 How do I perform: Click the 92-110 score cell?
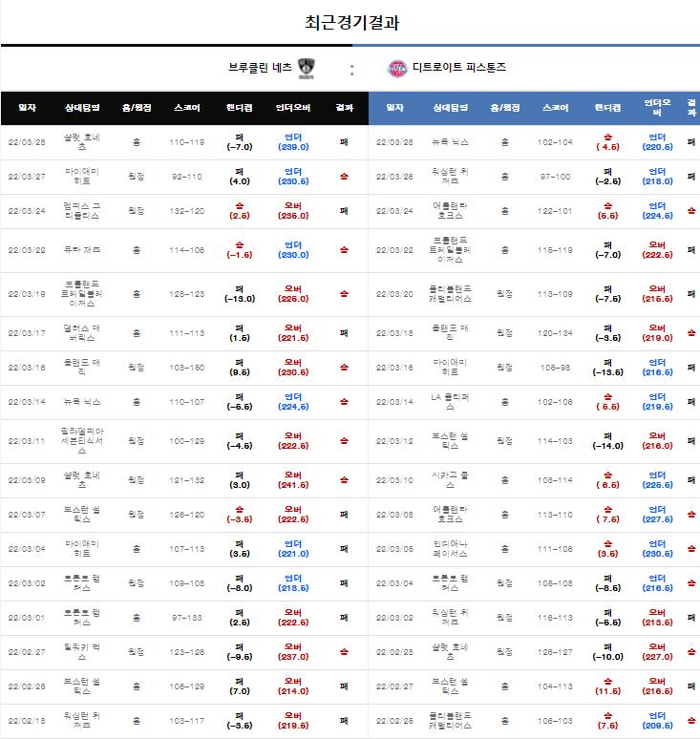(x=186, y=177)
